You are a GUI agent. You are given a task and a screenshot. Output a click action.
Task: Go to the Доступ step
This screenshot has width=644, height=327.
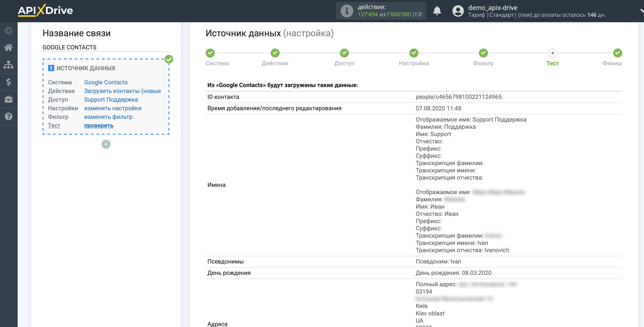344,63
